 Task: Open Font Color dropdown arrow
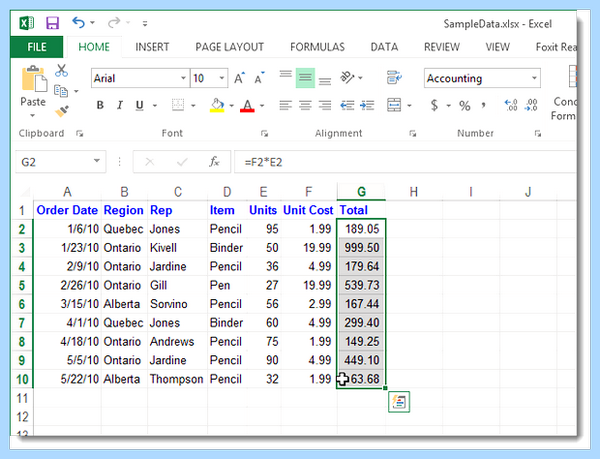(x=262, y=106)
